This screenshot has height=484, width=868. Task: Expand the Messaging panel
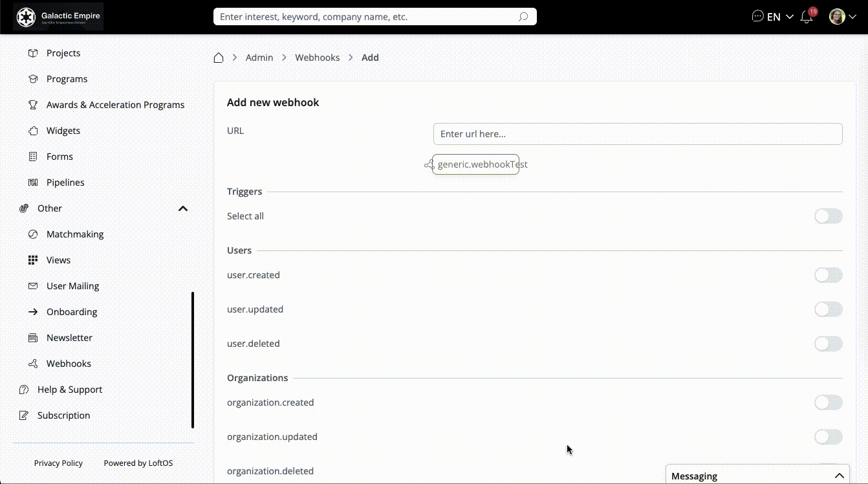click(x=839, y=476)
